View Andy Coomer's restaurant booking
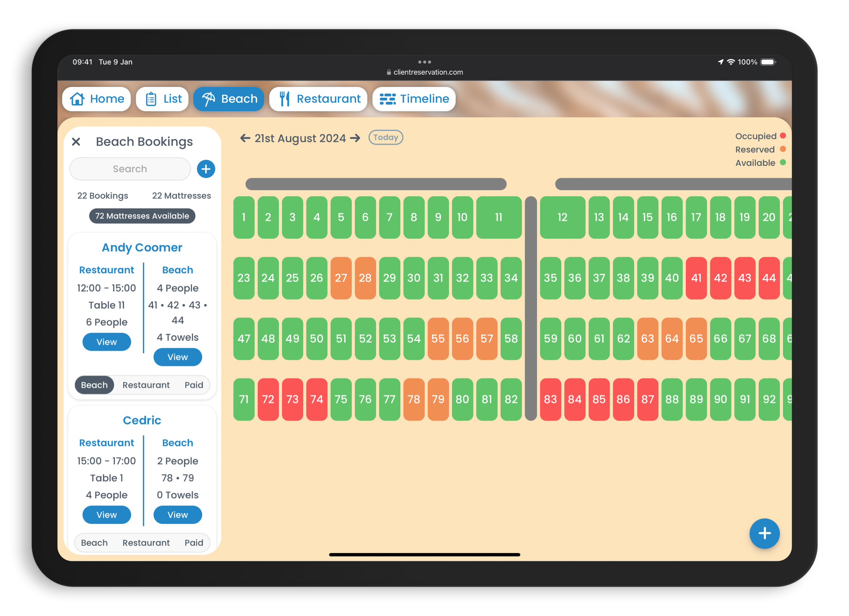Viewport: 849px width, 616px height. pos(107,342)
